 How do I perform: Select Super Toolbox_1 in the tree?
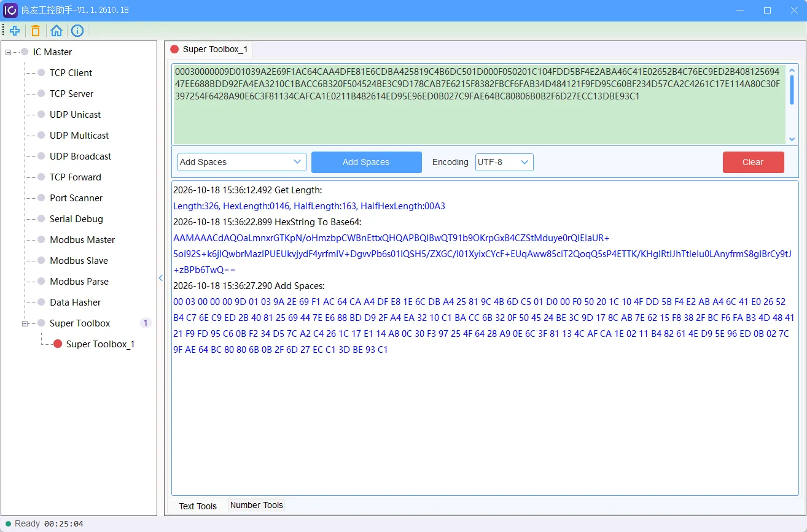100,344
